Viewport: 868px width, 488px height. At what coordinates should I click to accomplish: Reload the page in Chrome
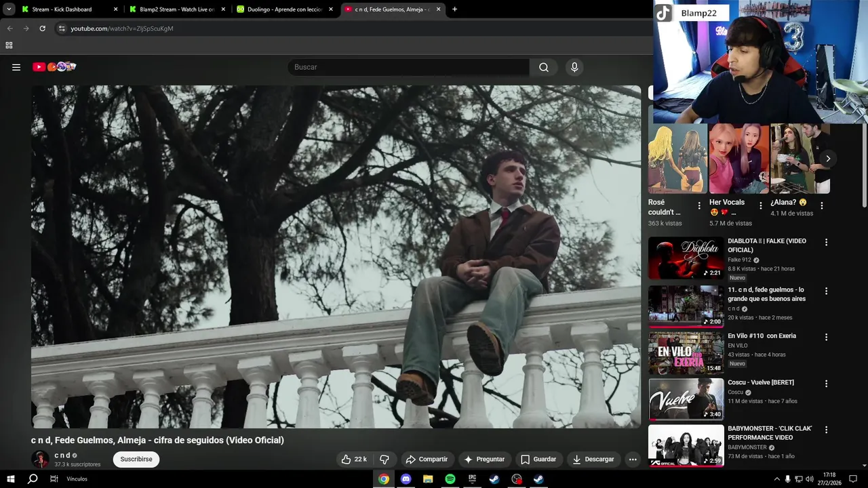pyautogui.click(x=42, y=28)
